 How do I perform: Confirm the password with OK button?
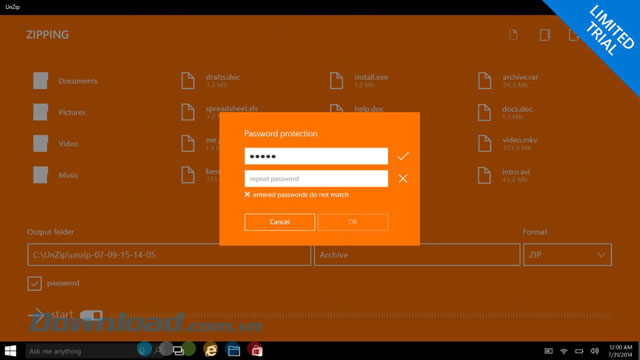(x=353, y=222)
